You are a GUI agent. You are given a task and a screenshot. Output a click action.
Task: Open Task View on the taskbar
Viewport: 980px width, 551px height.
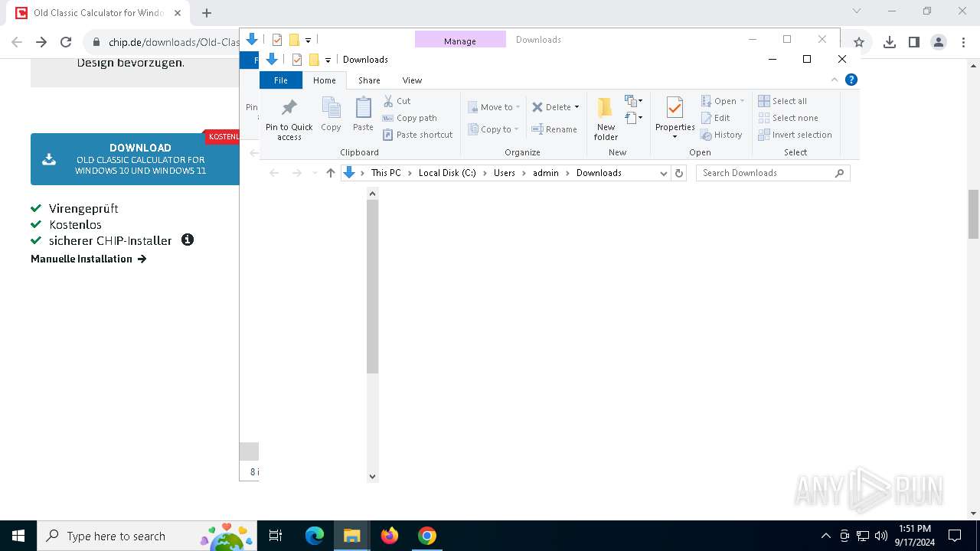point(276,536)
